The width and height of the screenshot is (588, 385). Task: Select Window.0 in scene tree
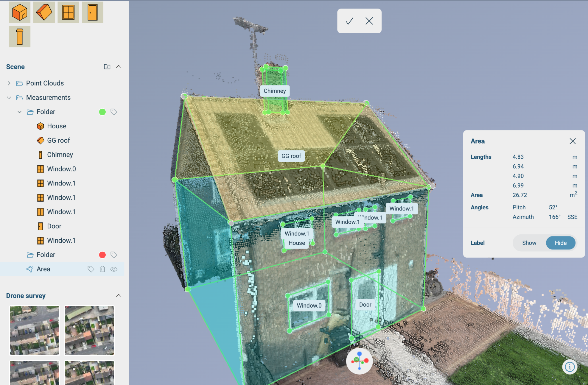(61, 169)
